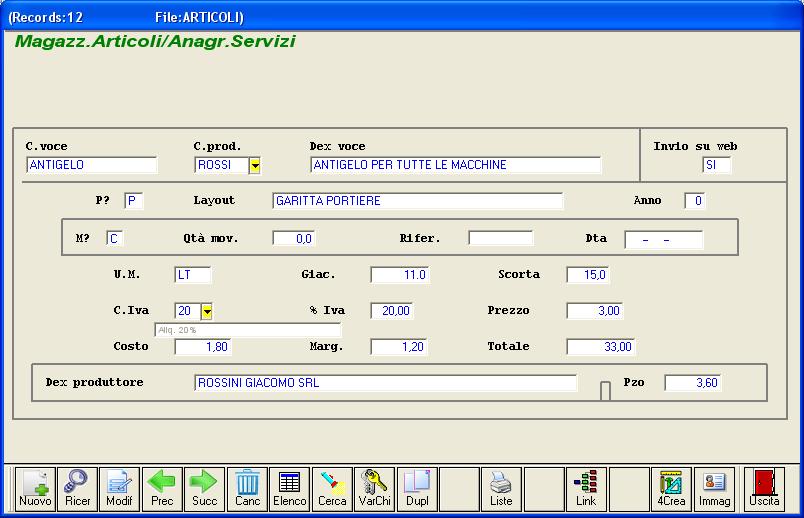
Task: Click the Invio su web SI field
Action: pyautogui.click(x=716, y=165)
